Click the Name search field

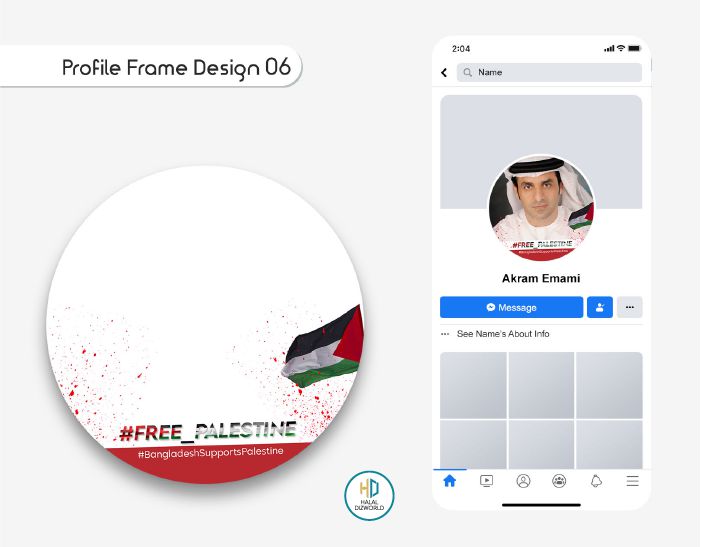549,72
